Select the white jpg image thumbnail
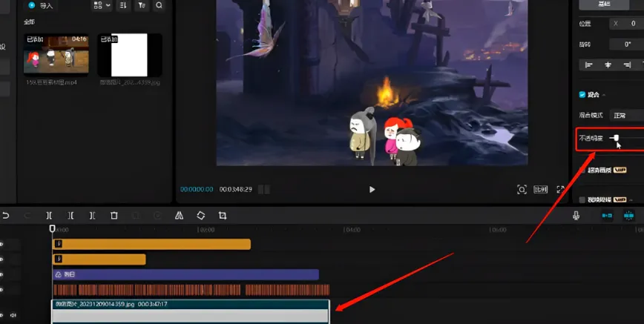The height and width of the screenshot is (324, 644). [129, 55]
